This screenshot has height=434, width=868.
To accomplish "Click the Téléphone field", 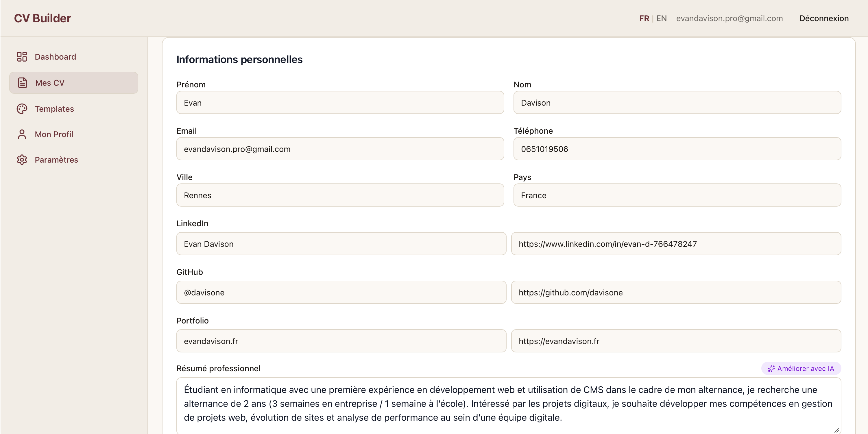I will 677,149.
